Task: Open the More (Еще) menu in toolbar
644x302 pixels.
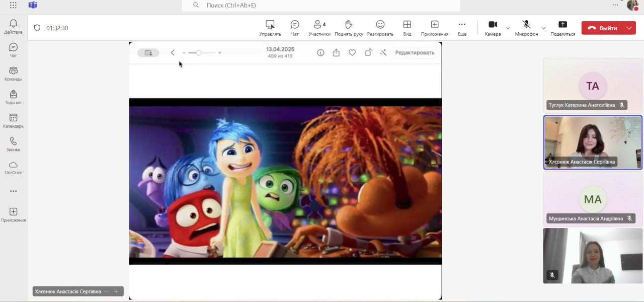Action: coord(462,28)
